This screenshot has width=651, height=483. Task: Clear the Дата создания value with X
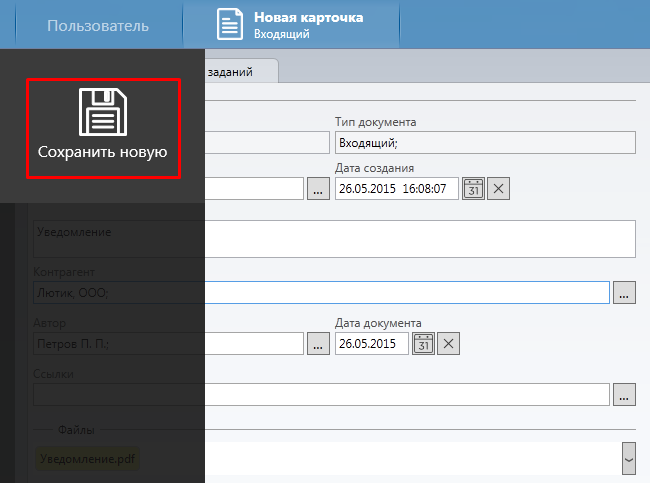[499, 188]
